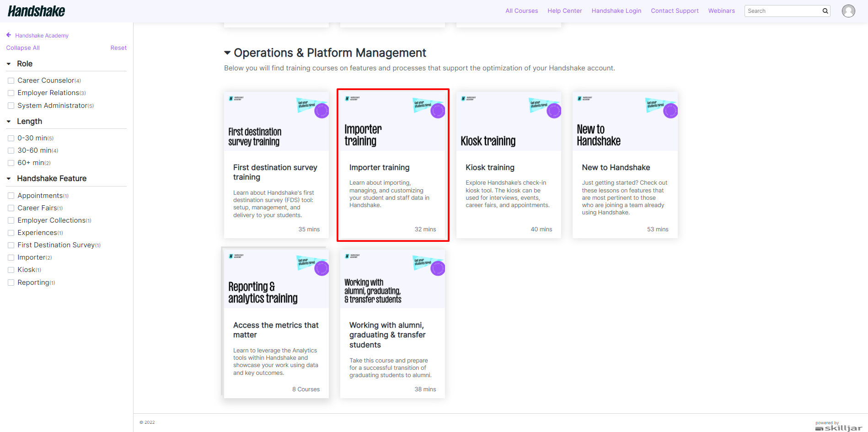Click the Handshake Academy back link
Image resolution: width=868 pixels, height=432 pixels.
(x=42, y=36)
